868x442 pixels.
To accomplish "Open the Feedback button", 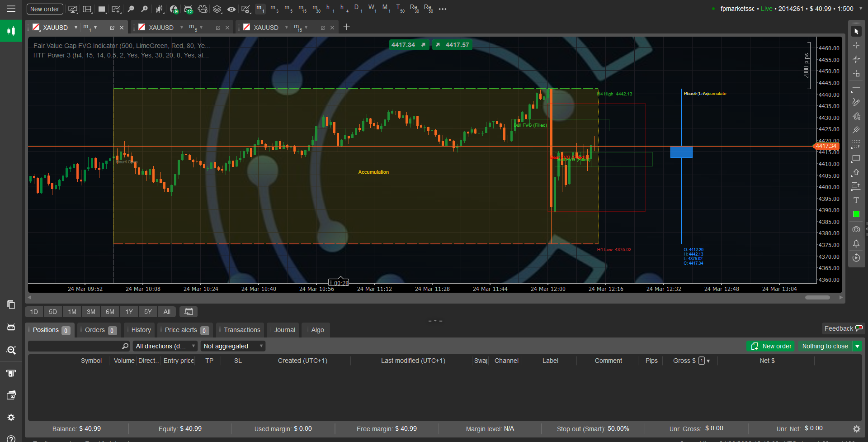I will (x=843, y=328).
